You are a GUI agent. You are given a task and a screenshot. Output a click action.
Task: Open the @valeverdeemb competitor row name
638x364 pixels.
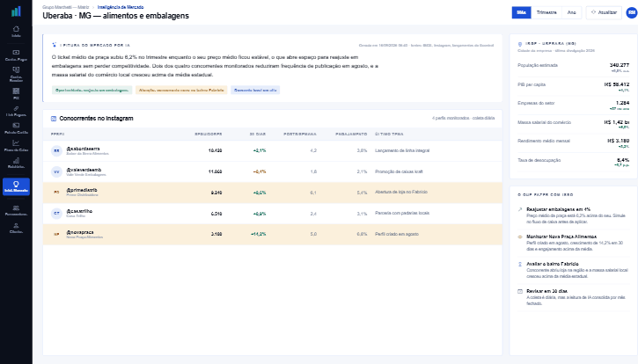point(84,170)
